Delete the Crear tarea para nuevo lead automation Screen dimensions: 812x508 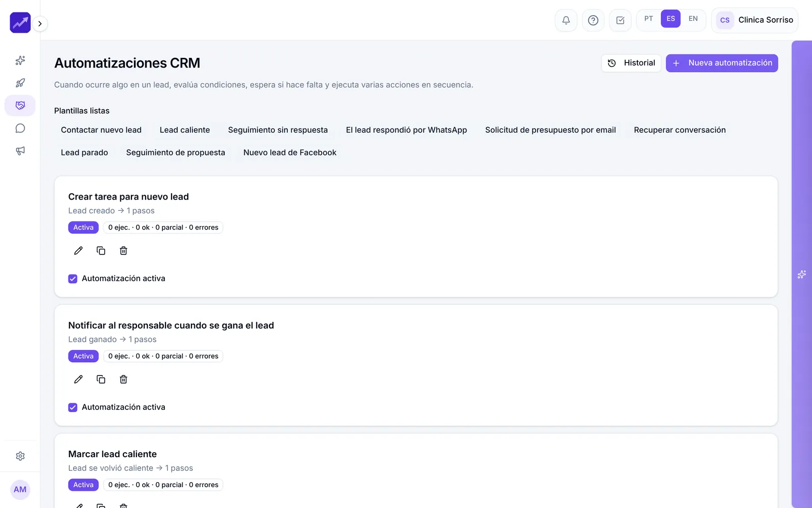coord(123,251)
